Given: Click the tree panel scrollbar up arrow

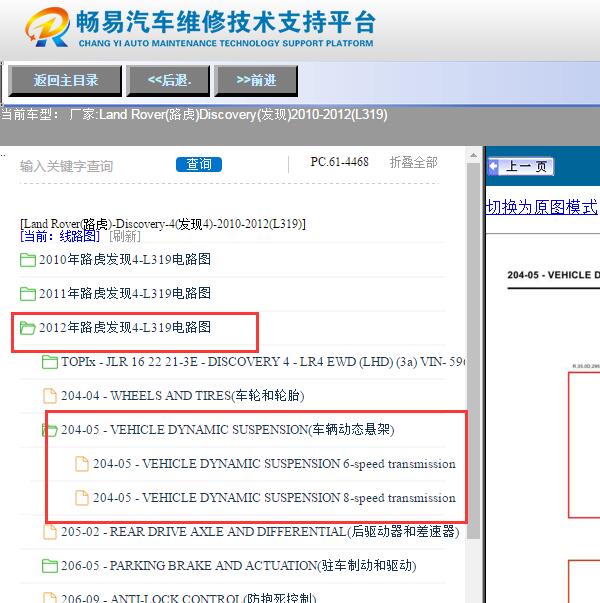Looking at the screenshot, I should [473, 155].
